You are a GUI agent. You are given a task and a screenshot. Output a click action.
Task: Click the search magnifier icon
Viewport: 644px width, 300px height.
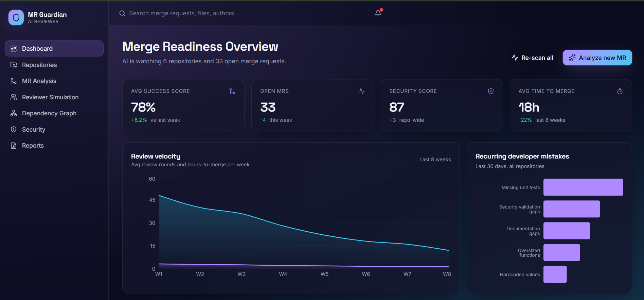[x=122, y=13]
